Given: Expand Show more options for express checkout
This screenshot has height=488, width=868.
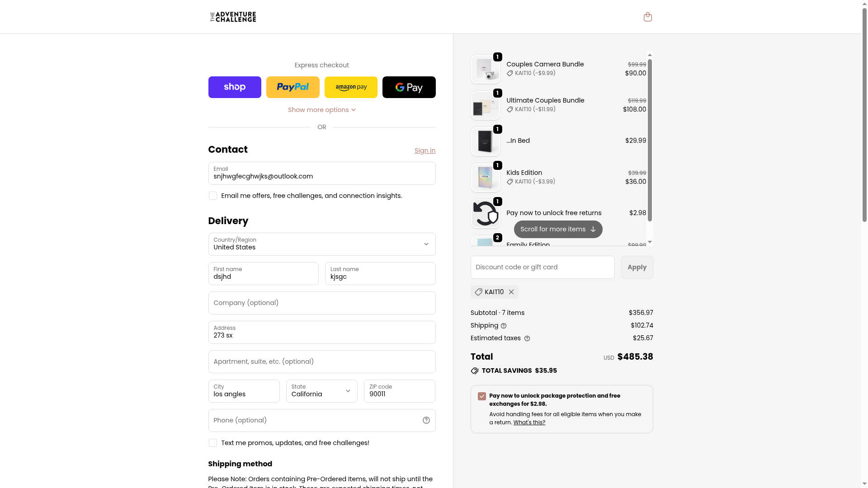Looking at the screenshot, I should click(321, 110).
